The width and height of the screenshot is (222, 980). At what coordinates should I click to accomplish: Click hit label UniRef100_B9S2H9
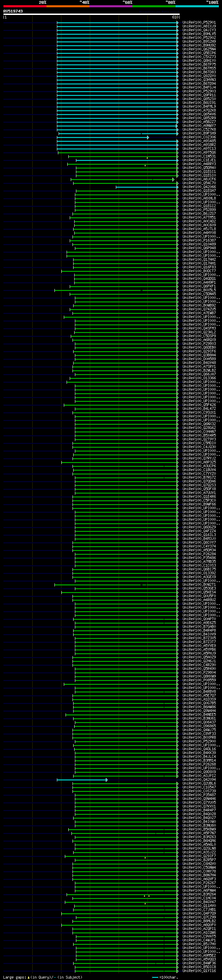tap(199, 41)
